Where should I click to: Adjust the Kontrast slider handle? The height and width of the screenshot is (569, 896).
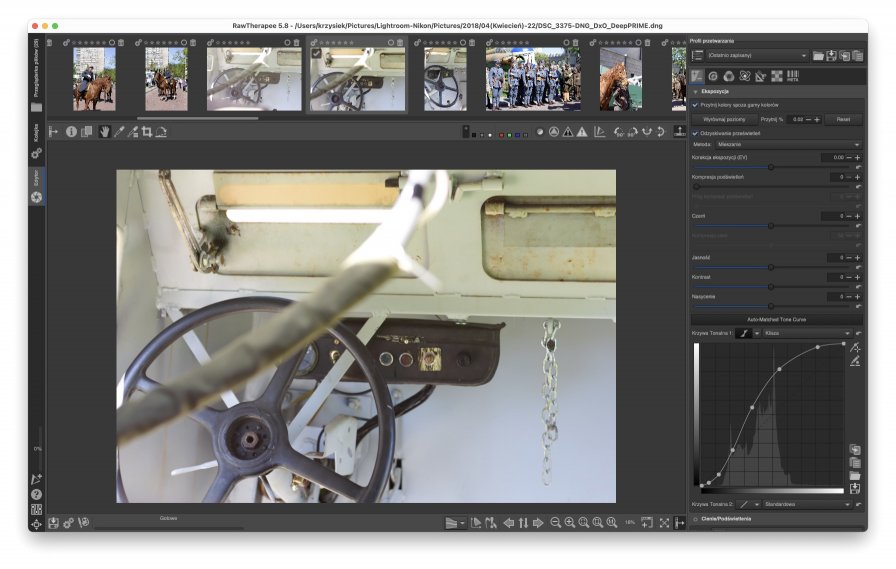(x=770, y=286)
